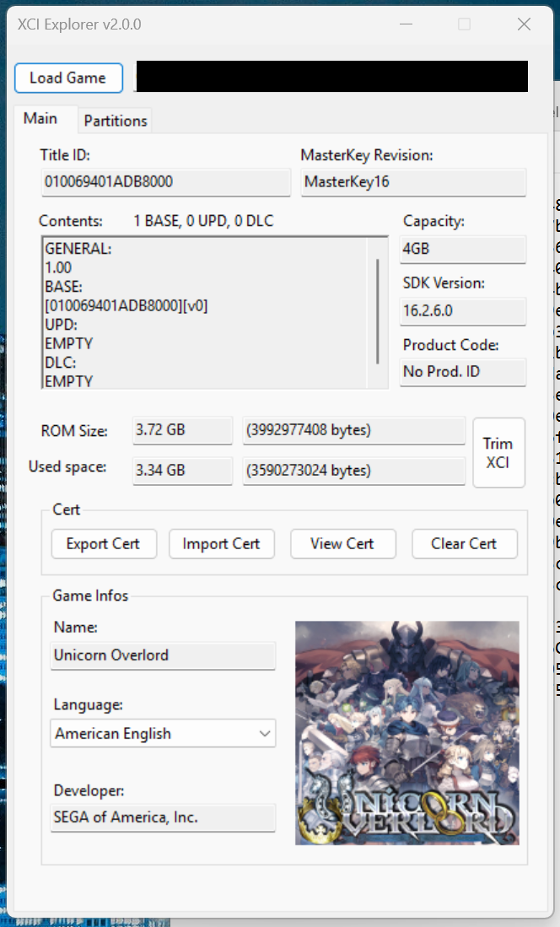
Task: Click the ROM Size 3.72 GB field
Action: pos(182,430)
